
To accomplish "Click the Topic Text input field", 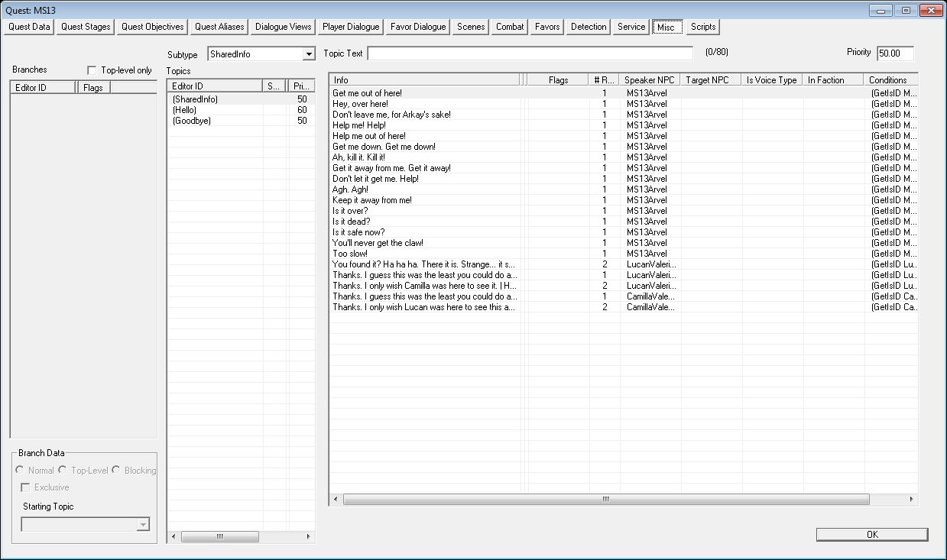I will pyautogui.click(x=530, y=53).
